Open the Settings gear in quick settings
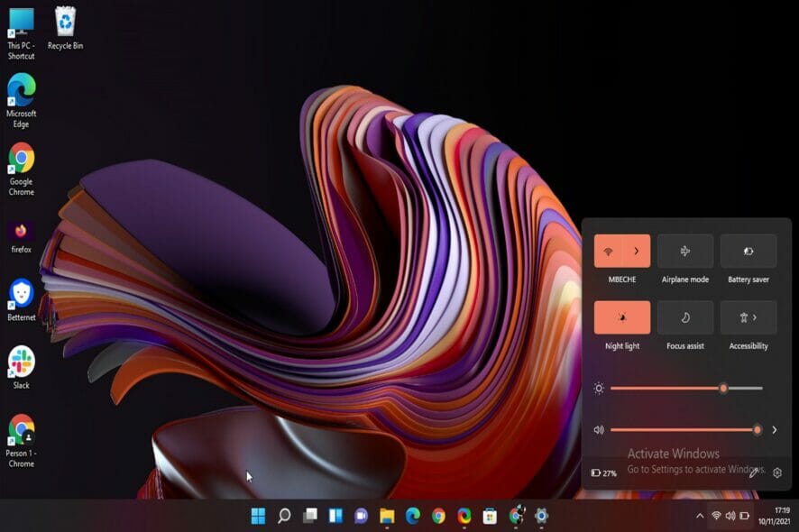This screenshot has width=799, height=532. click(776, 472)
